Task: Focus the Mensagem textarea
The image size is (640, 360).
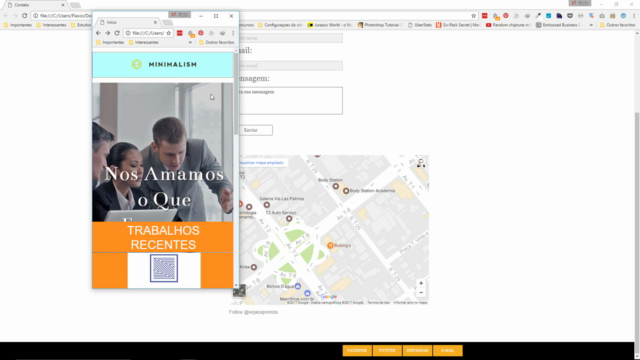Action: point(290,100)
